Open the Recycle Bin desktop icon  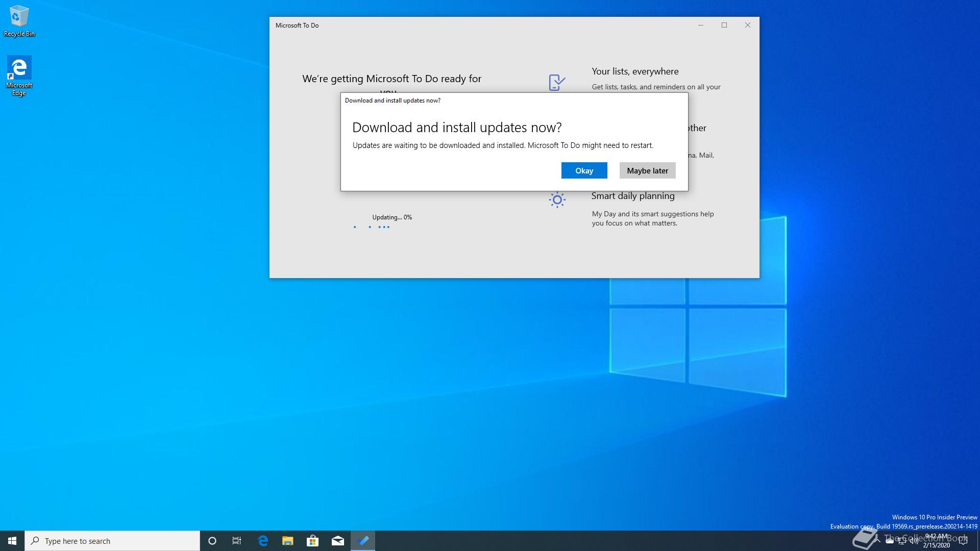click(x=19, y=21)
